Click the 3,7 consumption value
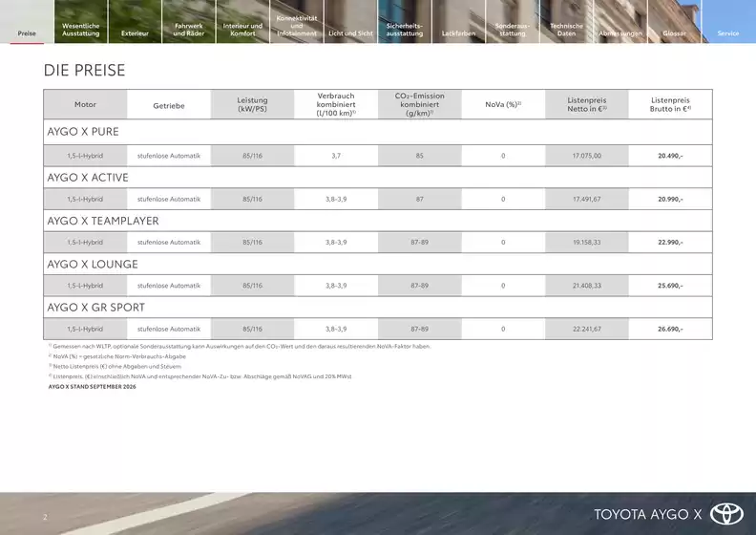 [336, 156]
